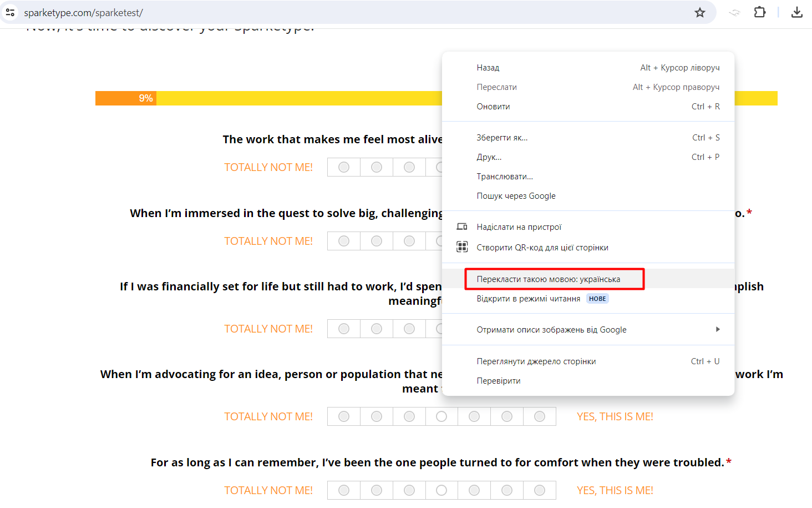Image resolution: width=812 pixels, height=508 pixels.
Task: Click the site information icon in address bar
Action: click(10, 12)
